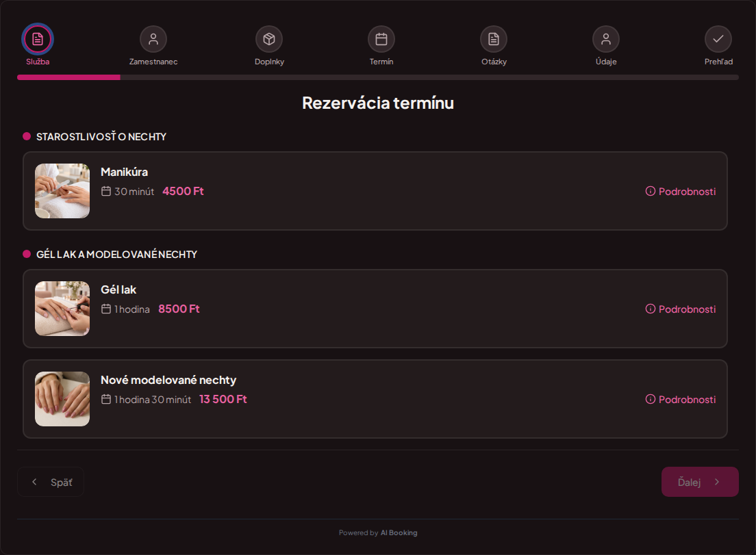The height and width of the screenshot is (555, 756).
Task: Click info icon next to Manikúra Podrobnosti
Action: pyautogui.click(x=651, y=191)
